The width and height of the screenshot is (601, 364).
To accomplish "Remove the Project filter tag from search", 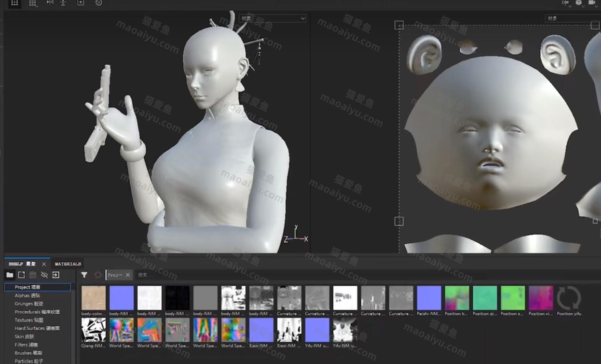I will pos(128,275).
